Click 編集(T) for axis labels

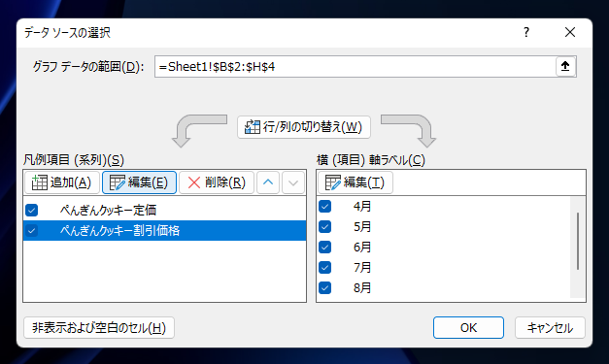[x=355, y=182]
